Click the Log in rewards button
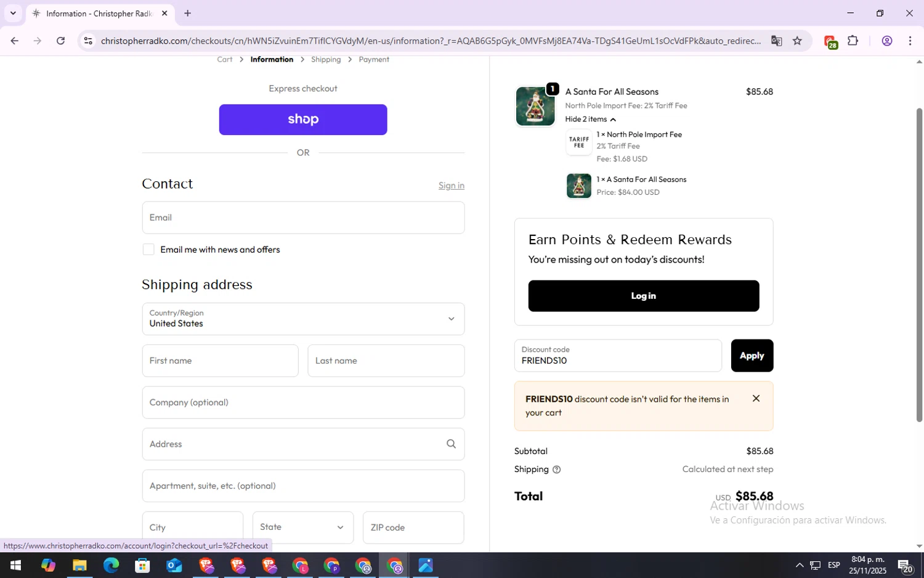This screenshot has height=578, width=924. 644,296
